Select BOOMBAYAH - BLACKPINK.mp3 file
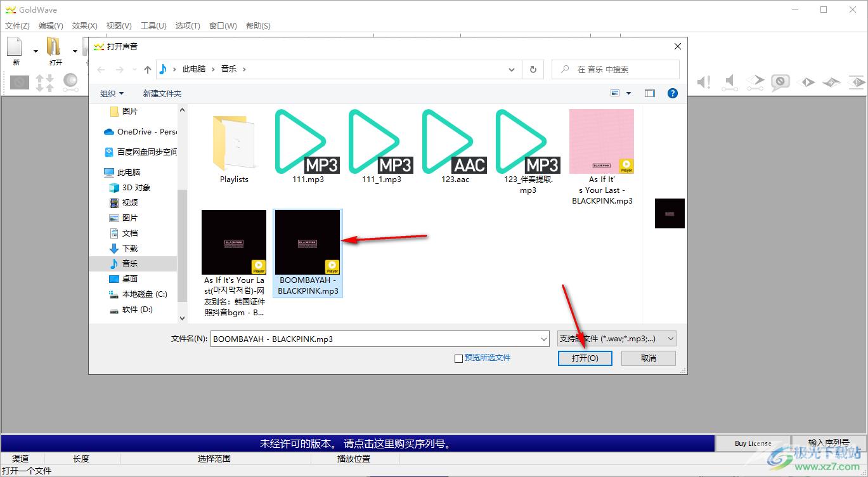 308,253
